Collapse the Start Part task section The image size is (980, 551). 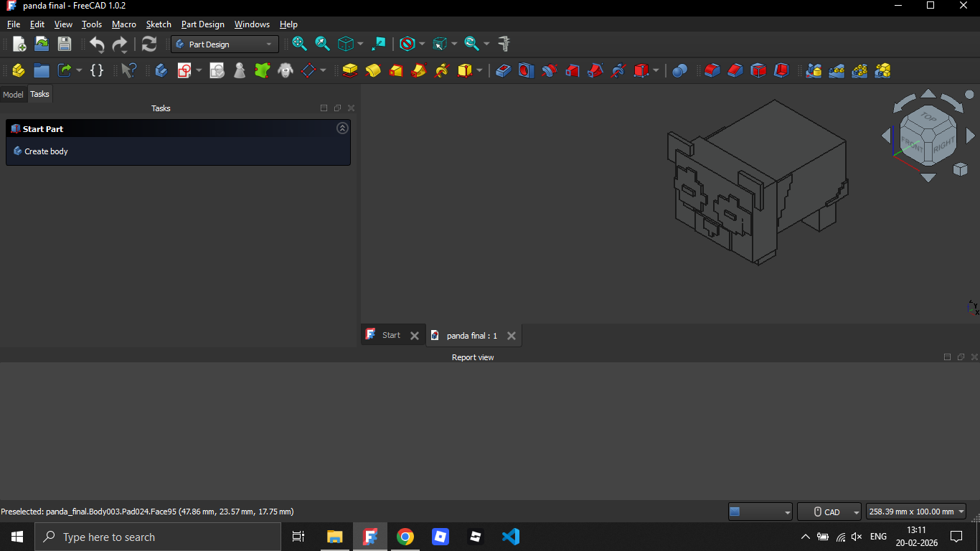coord(342,128)
